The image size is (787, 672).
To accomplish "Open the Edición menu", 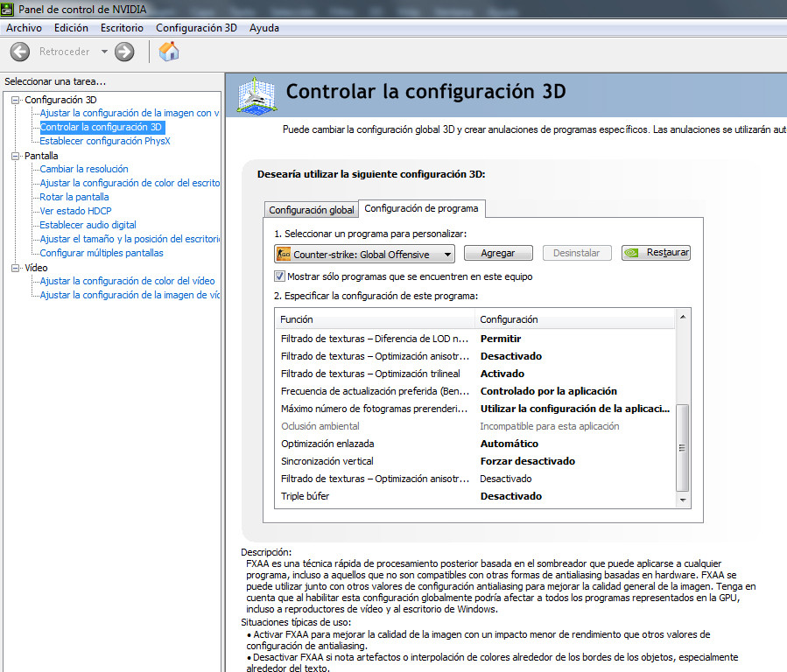I will click(x=71, y=28).
